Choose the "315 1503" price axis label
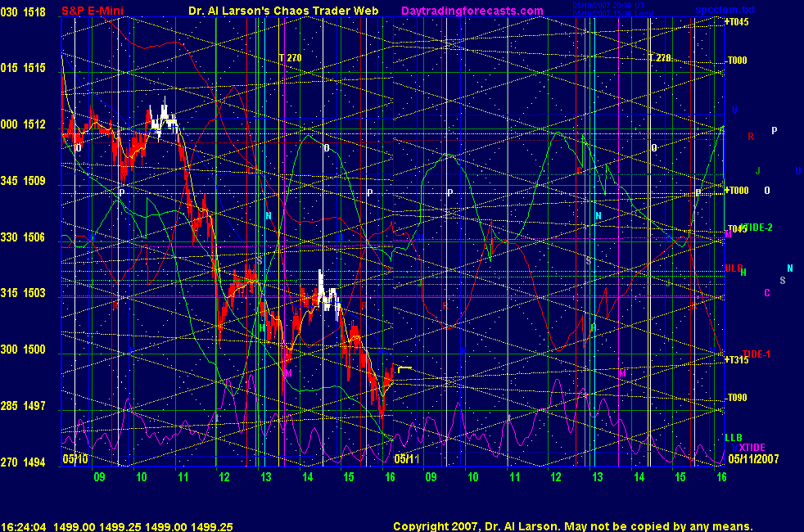Image resolution: width=804 pixels, height=532 pixels. click(23, 293)
